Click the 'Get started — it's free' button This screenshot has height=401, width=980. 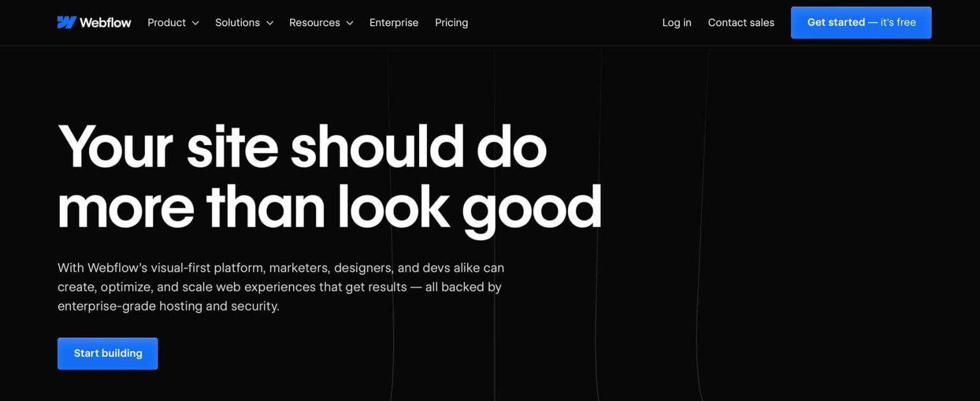point(861,22)
